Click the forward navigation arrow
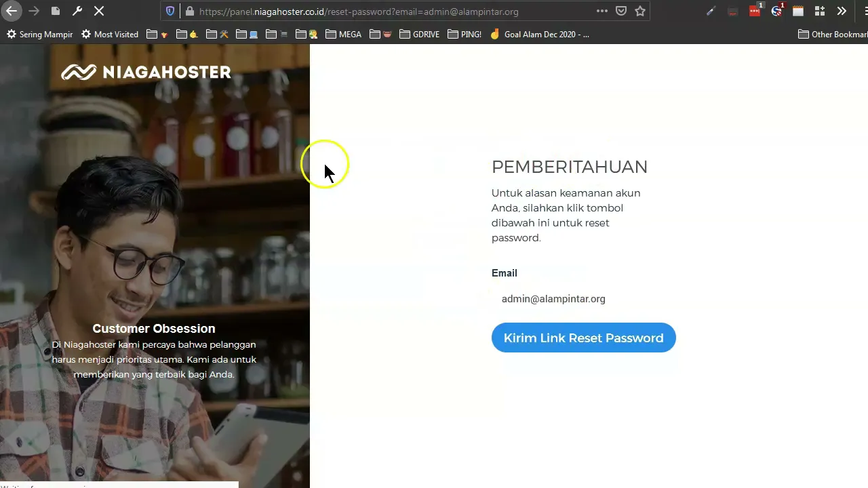868x488 pixels. [34, 12]
